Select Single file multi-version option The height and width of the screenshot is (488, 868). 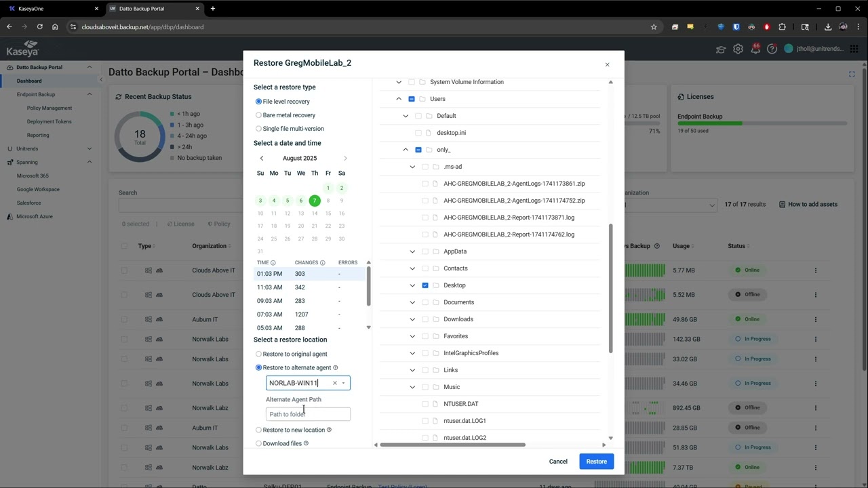point(258,129)
